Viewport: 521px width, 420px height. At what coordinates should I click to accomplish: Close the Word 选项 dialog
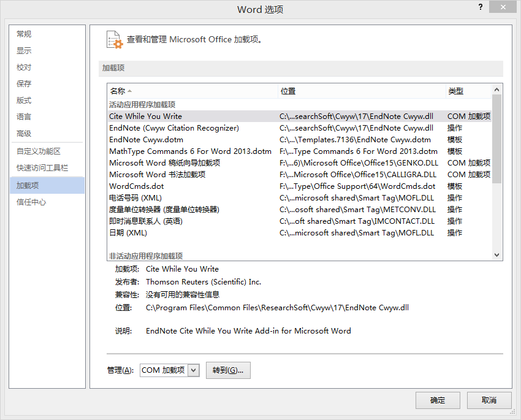tap(503, 7)
